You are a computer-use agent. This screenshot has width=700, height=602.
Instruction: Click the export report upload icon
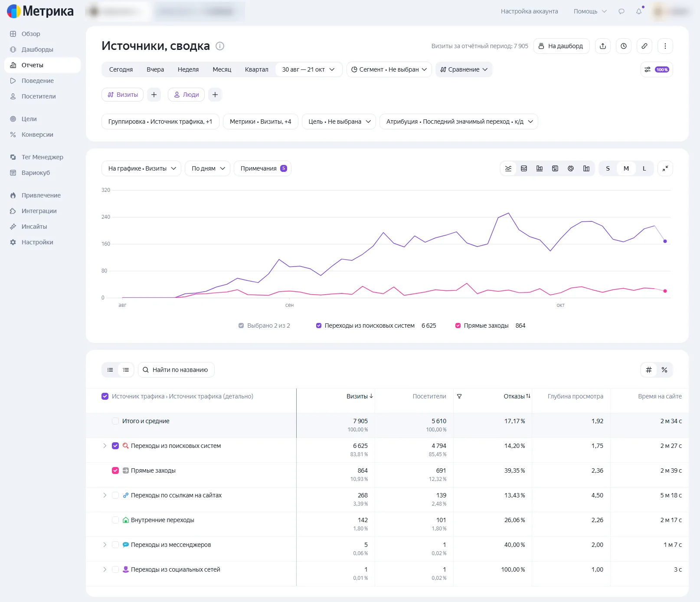tap(603, 46)
